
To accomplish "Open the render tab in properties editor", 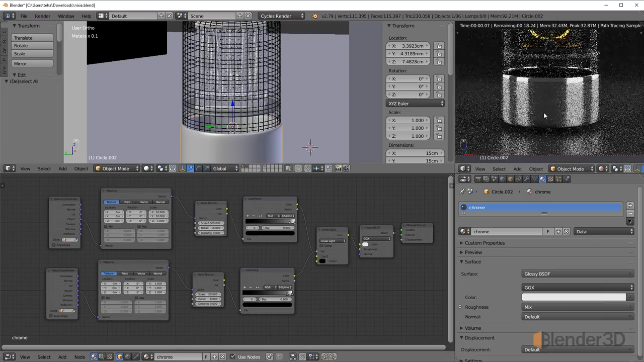I will 478,179.
